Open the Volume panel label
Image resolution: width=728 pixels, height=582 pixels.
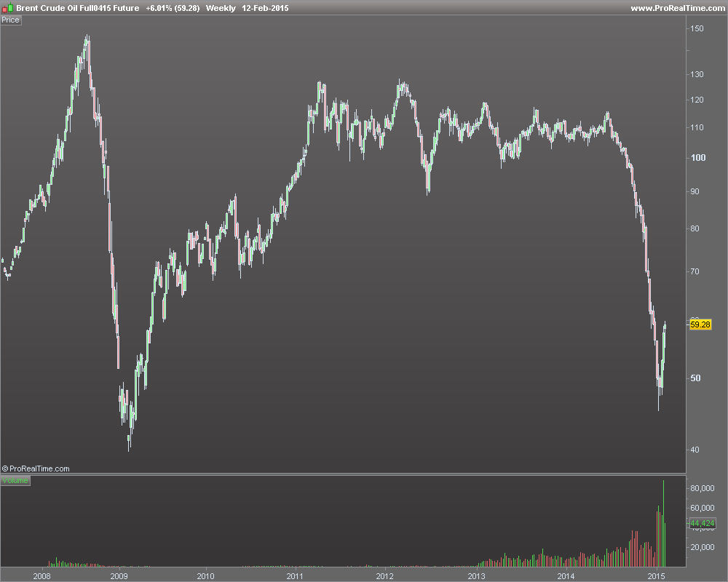click(15, 480)
